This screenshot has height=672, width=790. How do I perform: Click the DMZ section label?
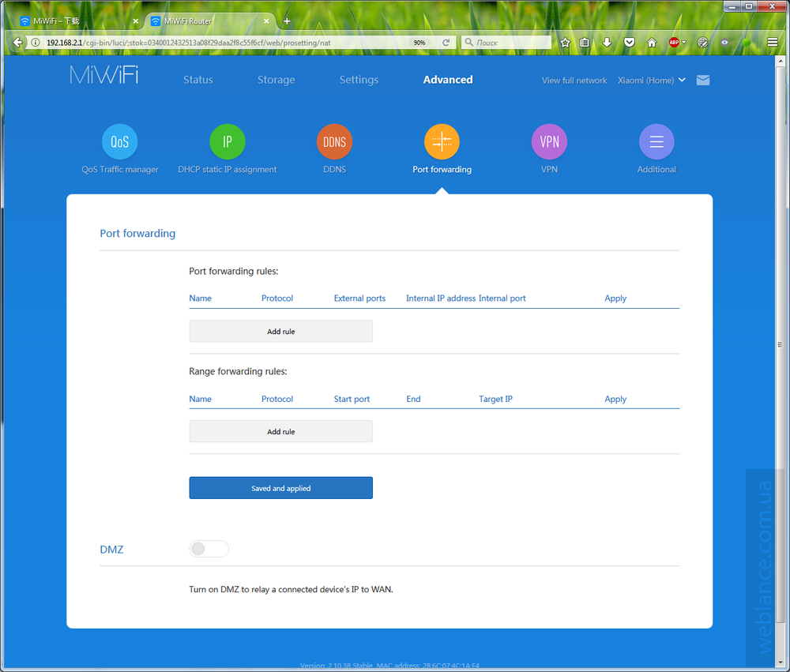click(111, 549)
